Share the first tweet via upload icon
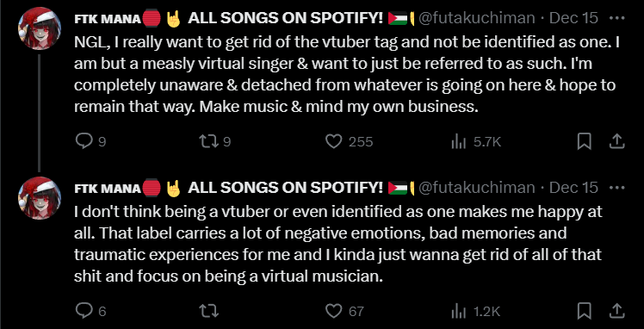This screenshot has width=644, height=329. 616,142
